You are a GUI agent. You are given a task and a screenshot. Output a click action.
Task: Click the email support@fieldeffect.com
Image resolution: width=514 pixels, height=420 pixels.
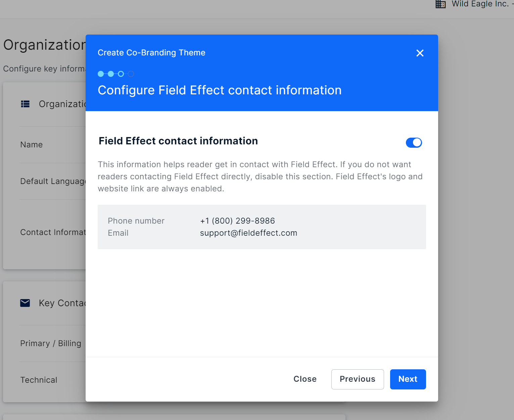pyautogui.click(x=248, y=233)
